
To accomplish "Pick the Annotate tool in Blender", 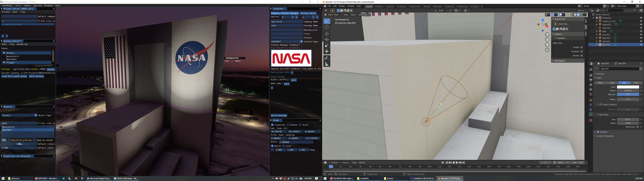I will 327,58.
